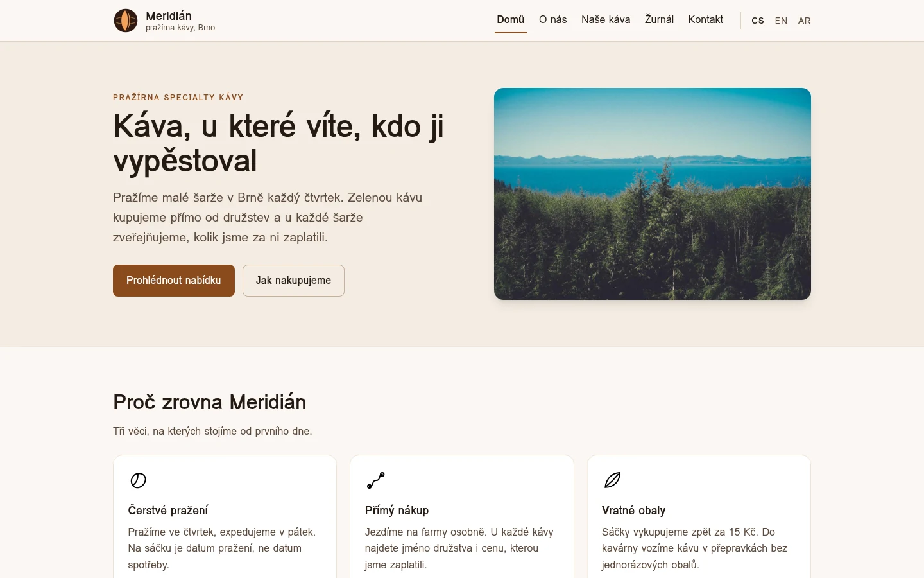Switch language to CS
The height and width of the screenshot is (578, 924).
[x=758, y=21]
